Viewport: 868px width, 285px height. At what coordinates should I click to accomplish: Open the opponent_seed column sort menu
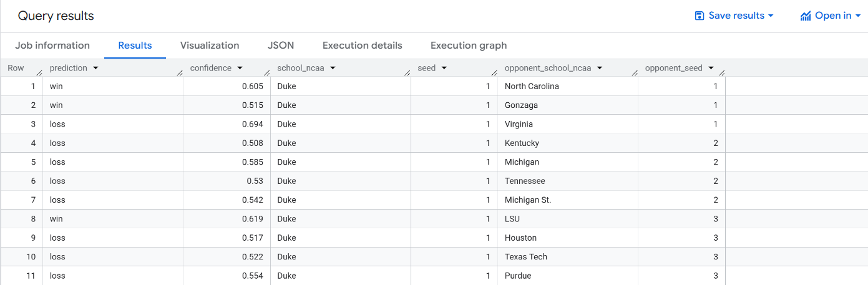(711, 68)
